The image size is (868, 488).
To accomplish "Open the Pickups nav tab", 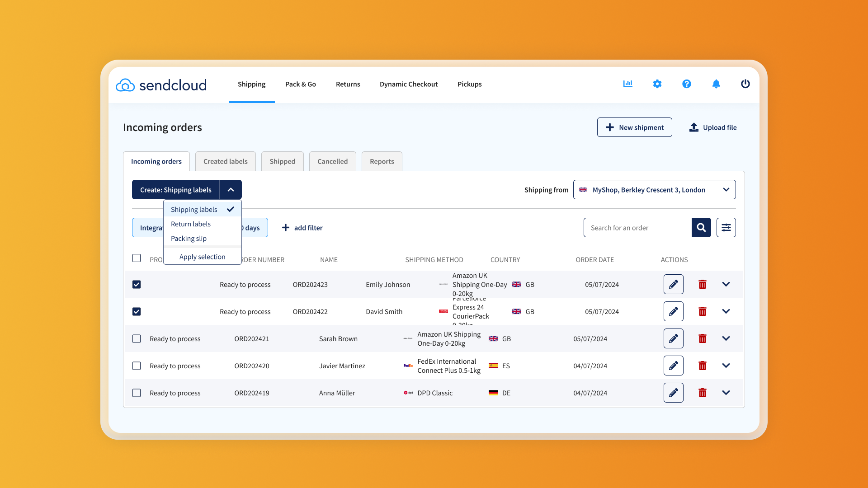I will 470,84.
